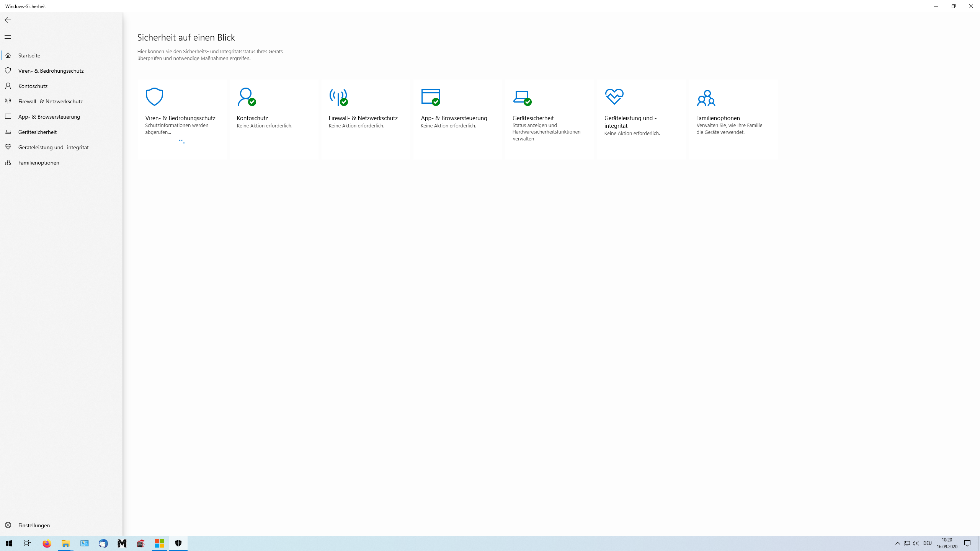Open the Familienoptionen people tile icon

[x=706, y=98]
